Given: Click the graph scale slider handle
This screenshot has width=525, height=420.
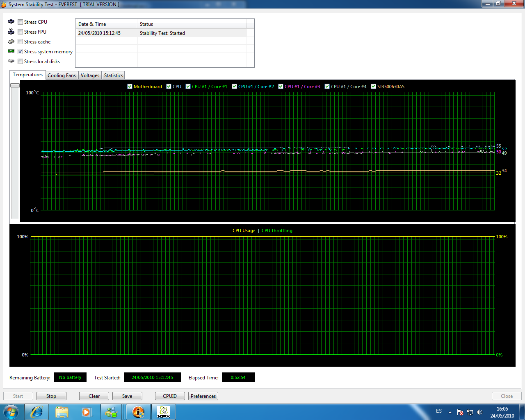Looking at the screenshot, I should point(15,85).
